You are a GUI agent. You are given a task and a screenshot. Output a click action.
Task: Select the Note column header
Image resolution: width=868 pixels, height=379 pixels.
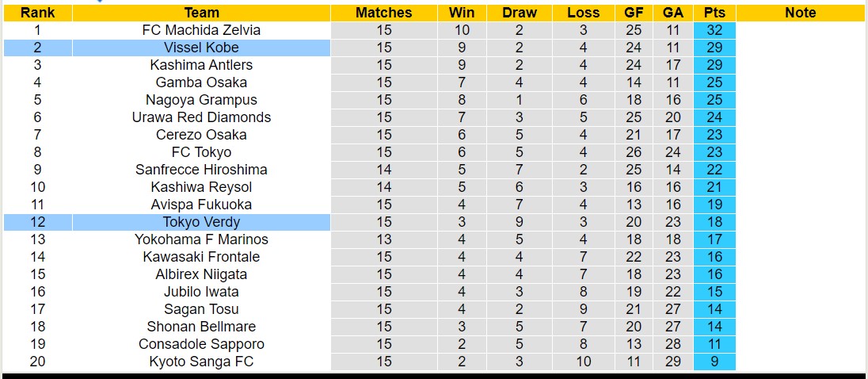pyautogui.click(x=800, y=13)
